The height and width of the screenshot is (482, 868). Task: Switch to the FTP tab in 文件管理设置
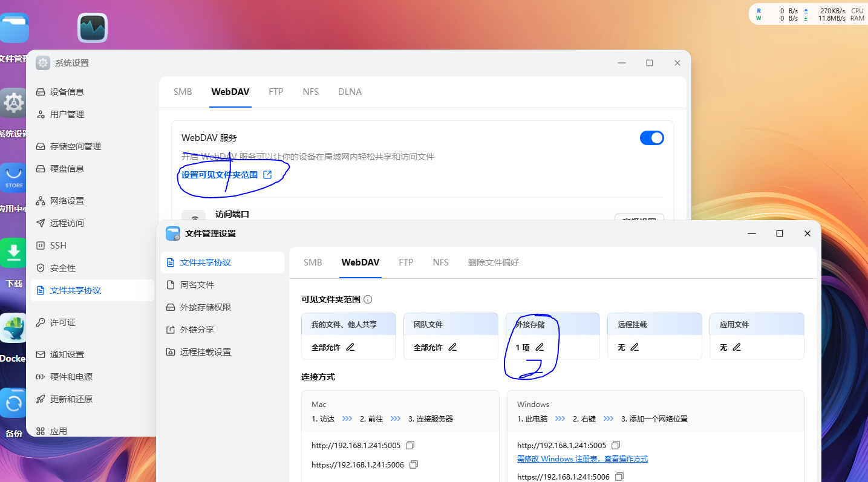tap(406, 262)
